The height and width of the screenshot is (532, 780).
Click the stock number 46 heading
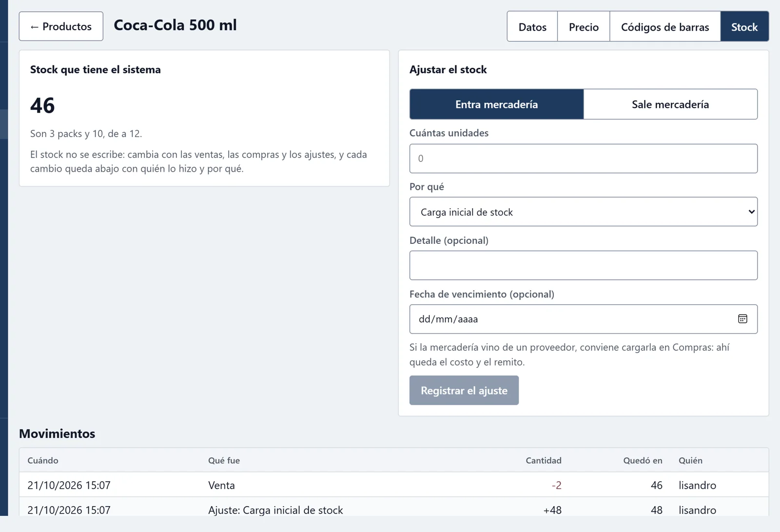pyautogui.click(x=42, y=105)
